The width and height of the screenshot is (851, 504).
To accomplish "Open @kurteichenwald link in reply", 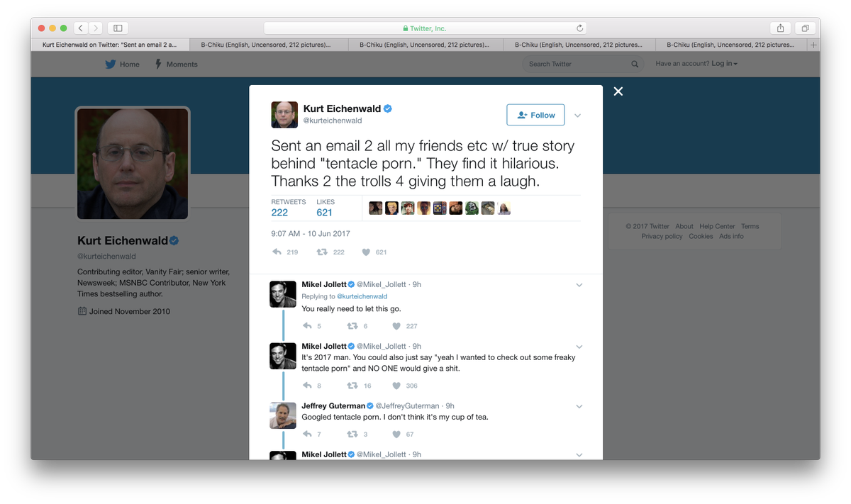I will [362, 296].
